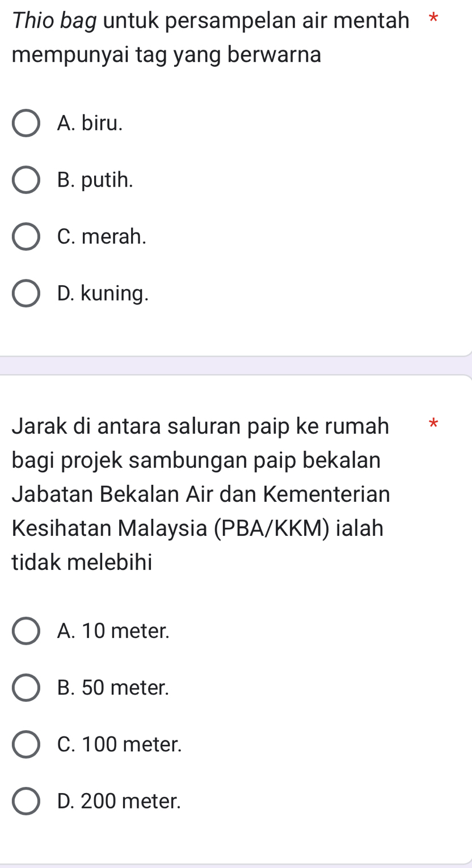Select radio button for option D. kuning
This screenshot has width=472, height=868.
point(26,293)
